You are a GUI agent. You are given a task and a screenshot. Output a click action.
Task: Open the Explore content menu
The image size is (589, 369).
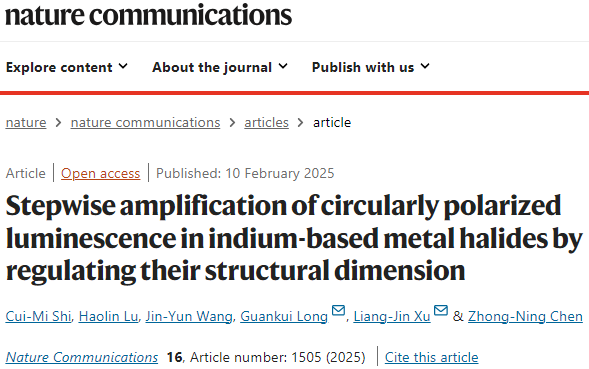(66, 67)
